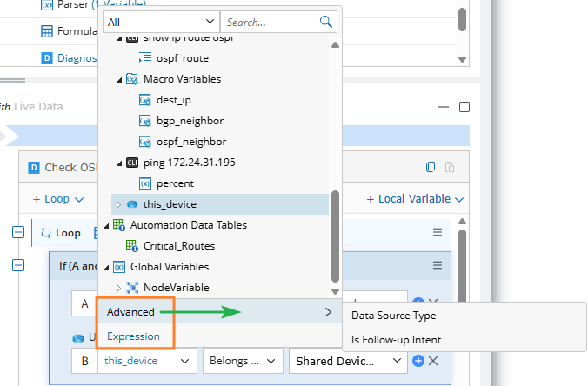Image resolution: width=588 pixels, height=386 pixels.
Task: Click blue plus icon on row B
Action: 418,361
